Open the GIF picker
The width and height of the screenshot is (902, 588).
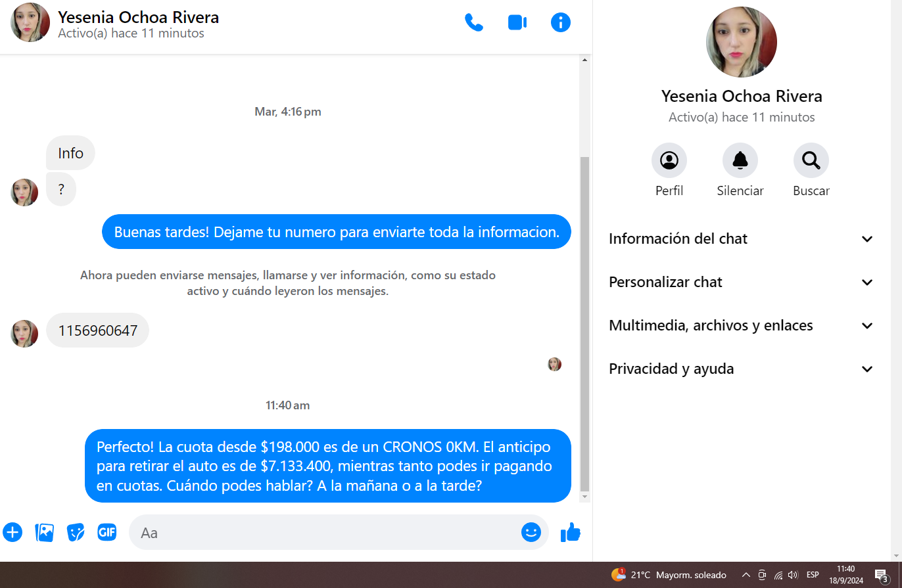pos(107,532)
